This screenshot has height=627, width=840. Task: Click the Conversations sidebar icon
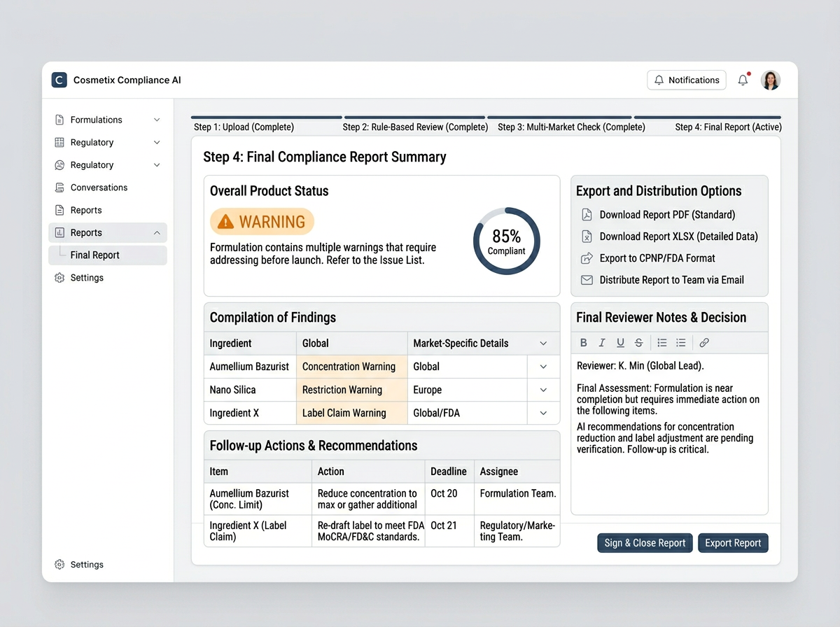pyautogui.click(x=59, y=187)
